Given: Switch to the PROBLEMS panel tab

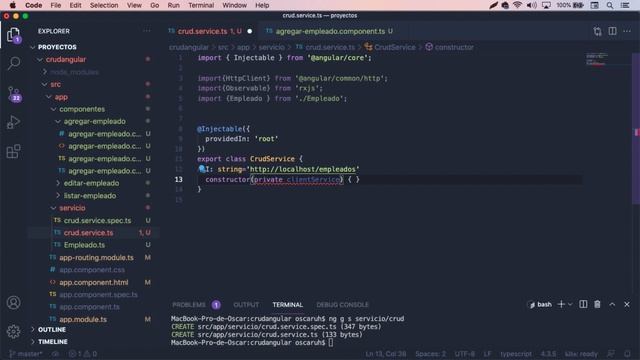Looking at the screenshot, I should pyautogui.click(x=189, y=304).
